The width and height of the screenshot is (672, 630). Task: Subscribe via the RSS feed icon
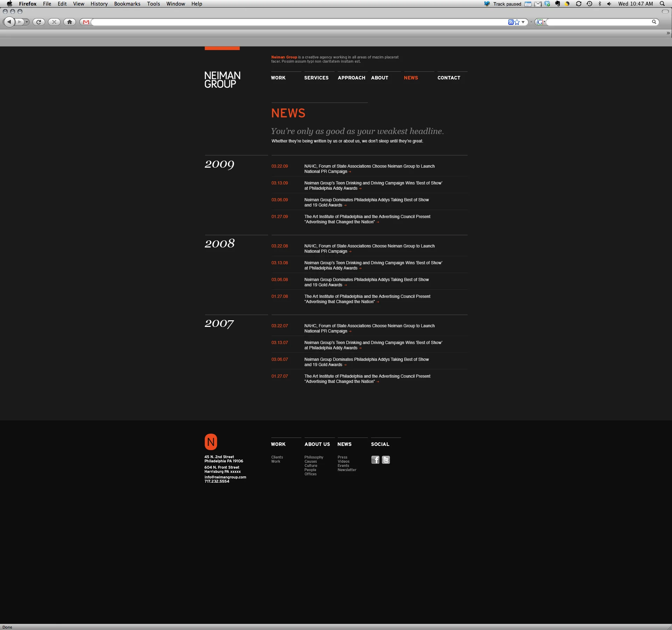511,22
